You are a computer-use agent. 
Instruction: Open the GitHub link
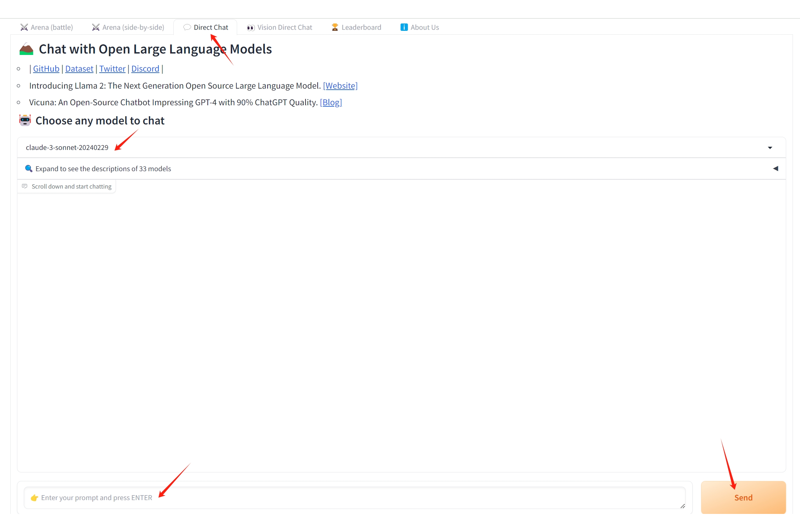tap(46, 69)
